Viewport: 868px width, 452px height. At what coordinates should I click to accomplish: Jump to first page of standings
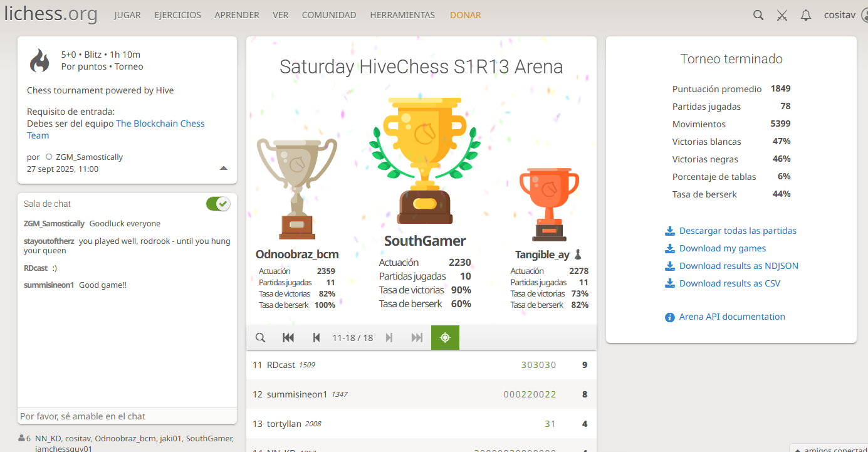point(288,338)
